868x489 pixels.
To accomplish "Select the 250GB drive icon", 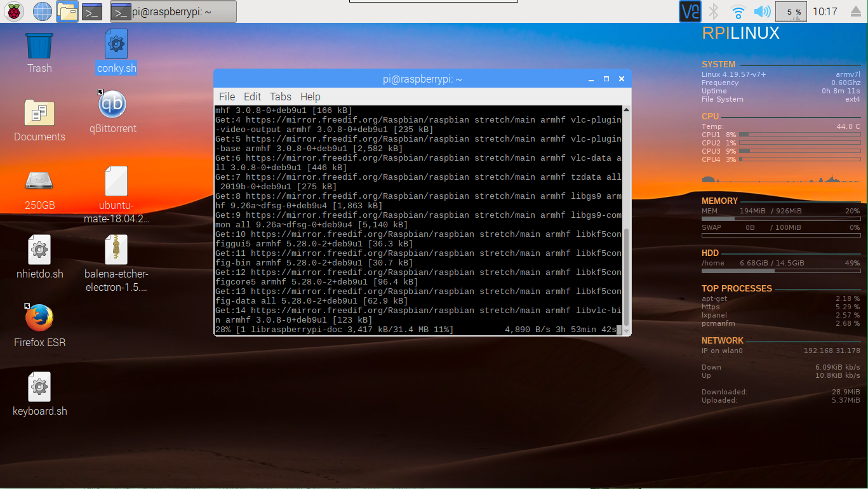I will click(x=39, y=189).
